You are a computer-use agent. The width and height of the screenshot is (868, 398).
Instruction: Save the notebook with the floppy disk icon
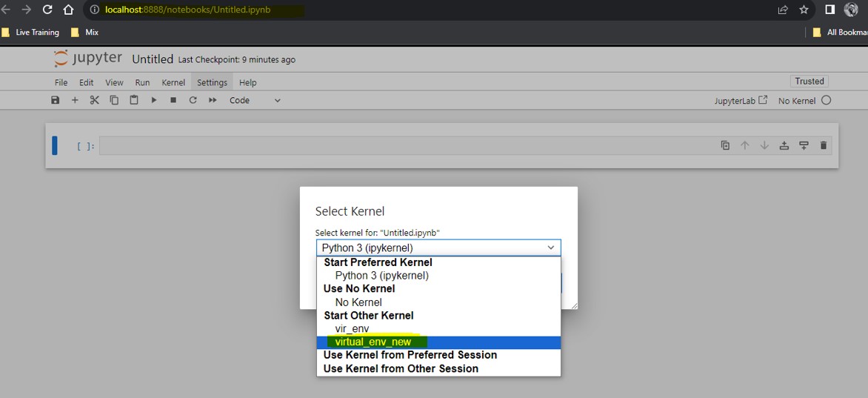55,100
